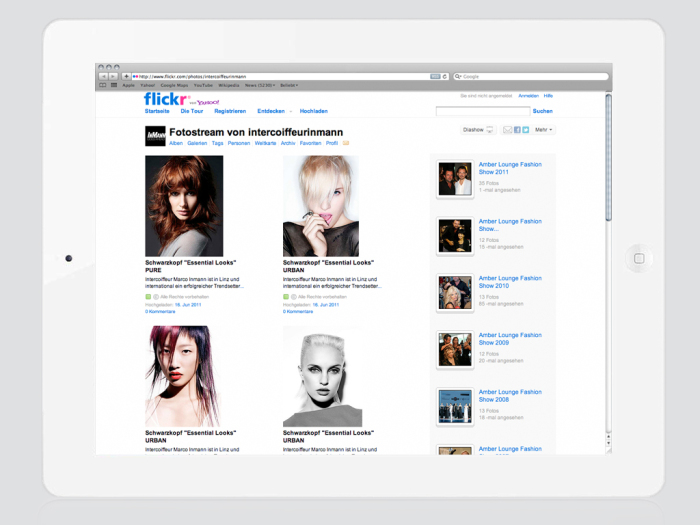Open the black-and-white URBAN photo thumbnail
The width and height of the screenshot is (700, 525).
pyautogui.click(x=322, y=376)
